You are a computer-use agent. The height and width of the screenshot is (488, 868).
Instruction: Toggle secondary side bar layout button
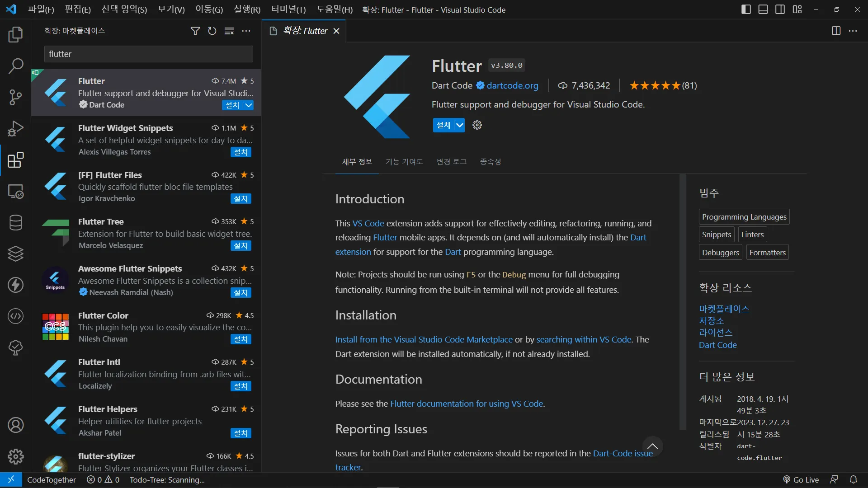(780, 9)
